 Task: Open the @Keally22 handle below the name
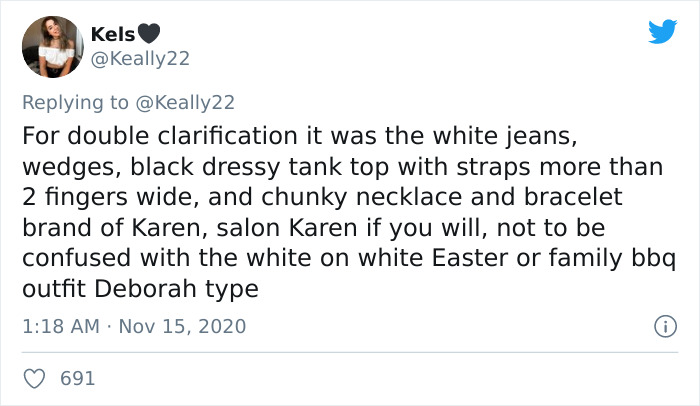[x=139, y=59]
